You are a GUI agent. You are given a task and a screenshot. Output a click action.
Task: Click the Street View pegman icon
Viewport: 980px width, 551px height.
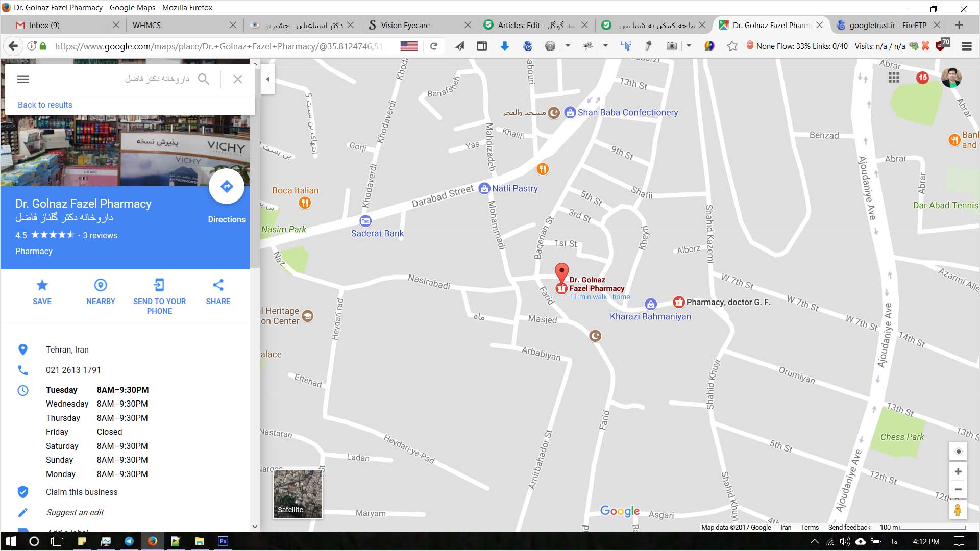pos(958,510)
